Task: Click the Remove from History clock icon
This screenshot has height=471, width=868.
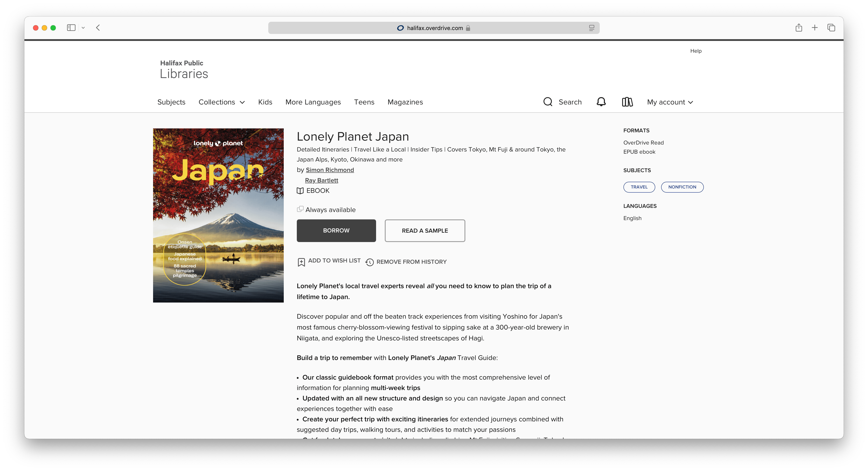Action: point(370,262)
